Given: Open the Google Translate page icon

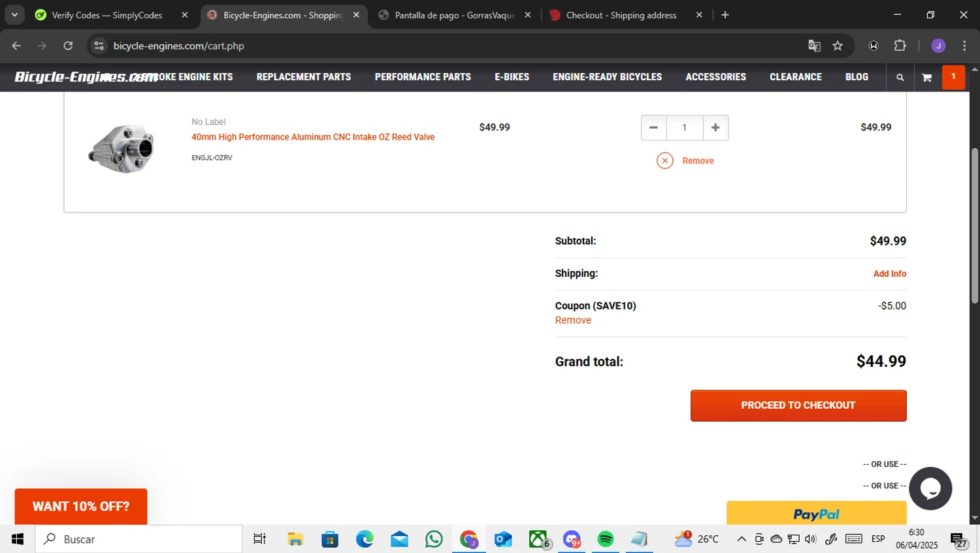Looking at the screenshot, I should (814, 46).
